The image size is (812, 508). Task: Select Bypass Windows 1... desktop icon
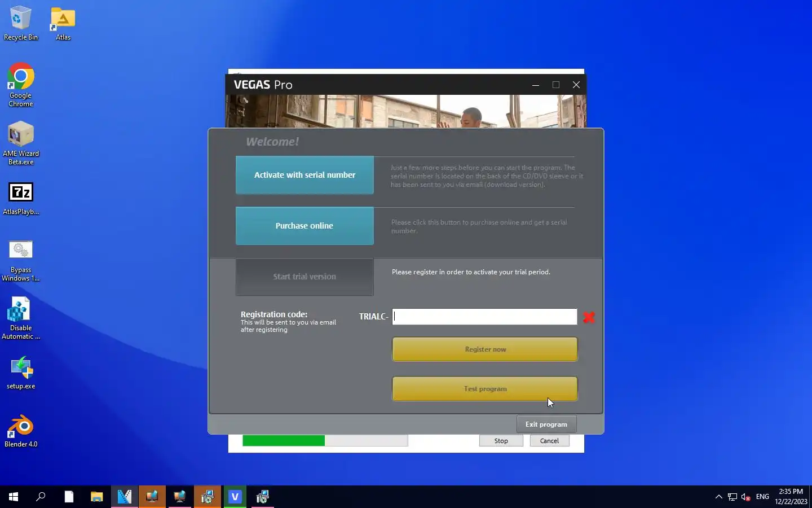coord(21,260)
